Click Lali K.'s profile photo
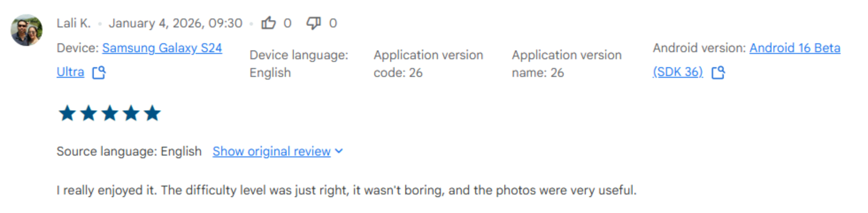The image size is (868, 213). pyautogui.click(x=27, y=30)
